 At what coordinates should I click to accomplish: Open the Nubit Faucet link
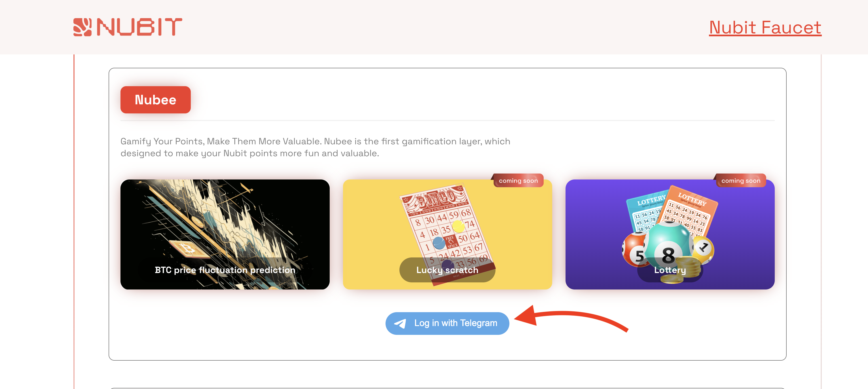(x=765, y=27)
